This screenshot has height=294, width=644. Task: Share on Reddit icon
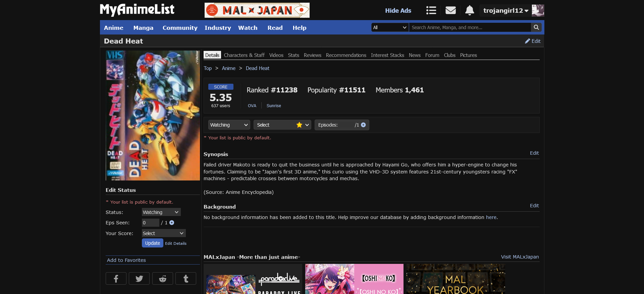click(x=163, y=279)
